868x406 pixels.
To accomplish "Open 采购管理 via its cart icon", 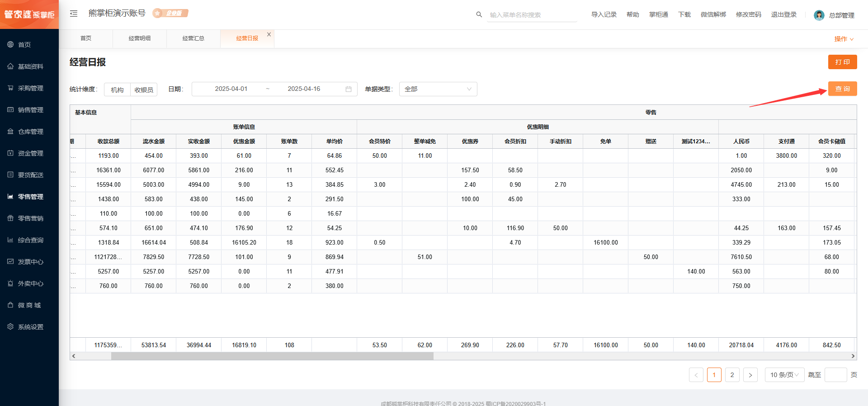I will [x=10, y=88].
